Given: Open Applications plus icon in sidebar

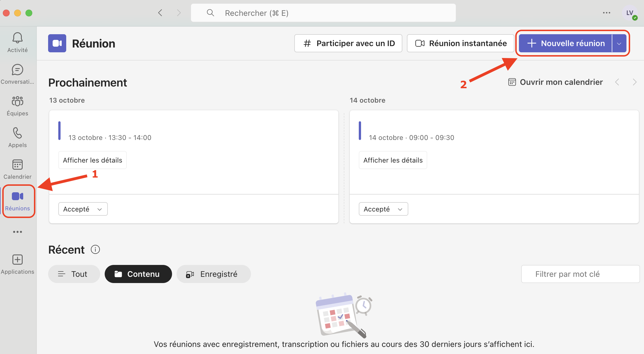Looking at the screenshot, I should click(18, 260).
